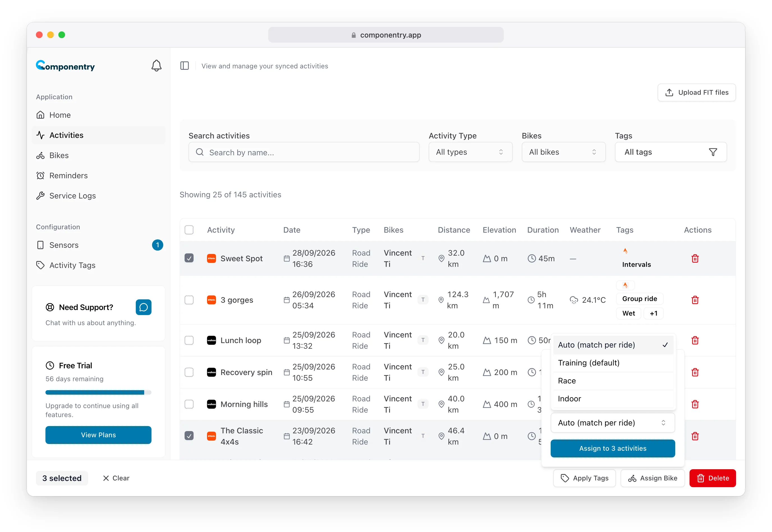This screenshot has width=772, height=532.
Task: Click the View Plans button
Action: (x=98, y=435)
